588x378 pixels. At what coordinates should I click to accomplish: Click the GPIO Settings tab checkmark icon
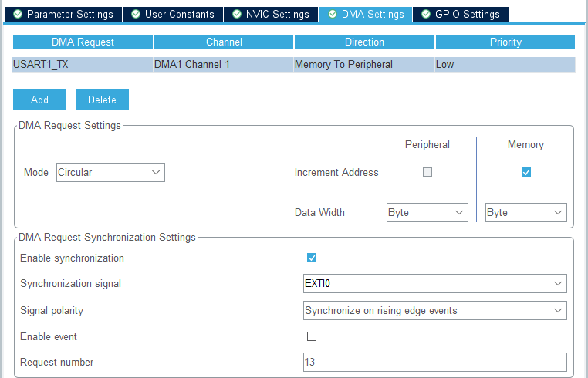(x=426, y=15)
